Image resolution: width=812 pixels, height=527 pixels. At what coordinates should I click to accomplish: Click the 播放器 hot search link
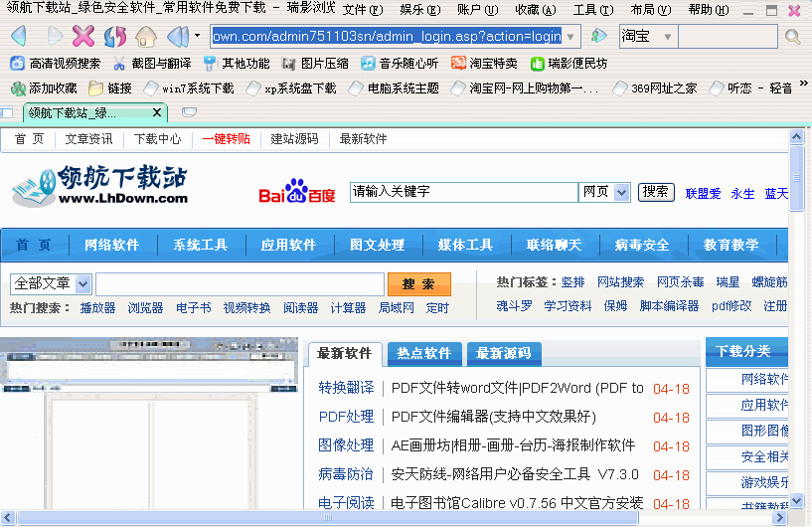(x=97, y=308)
